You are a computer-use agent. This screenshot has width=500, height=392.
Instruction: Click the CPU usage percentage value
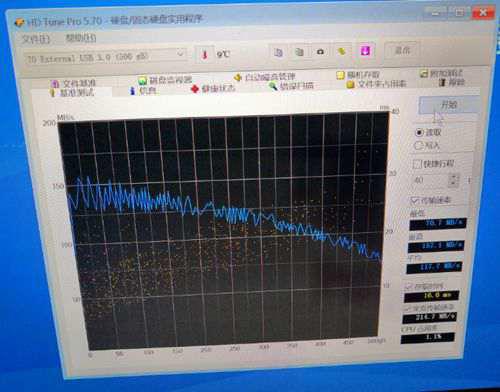click(x=428, y=337)
